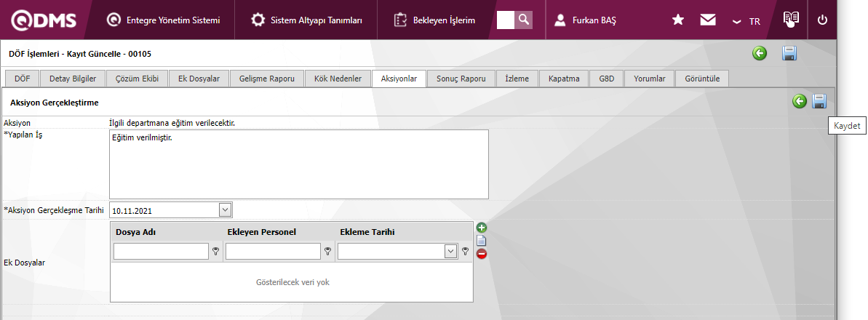The width and height of the screenshot is (868, 320).
Task: Click the QDMS logo
Action: click(44, 20)
